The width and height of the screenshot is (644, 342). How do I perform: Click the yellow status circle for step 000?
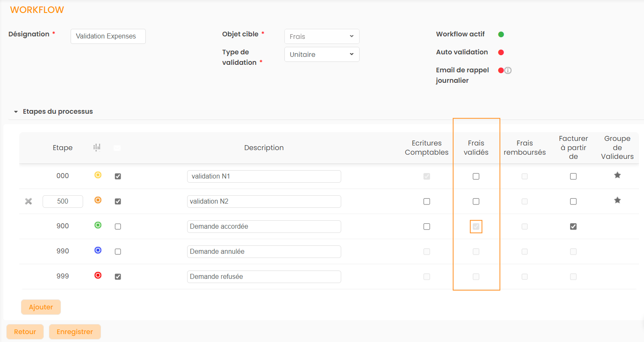click(x=98, y=175)
